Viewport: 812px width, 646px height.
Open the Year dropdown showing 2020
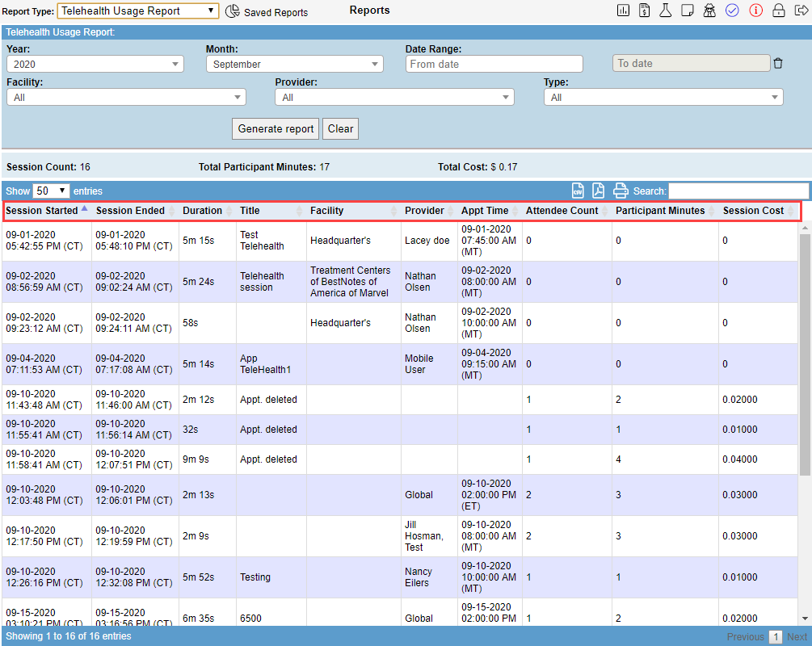click(x=95, y=64)
